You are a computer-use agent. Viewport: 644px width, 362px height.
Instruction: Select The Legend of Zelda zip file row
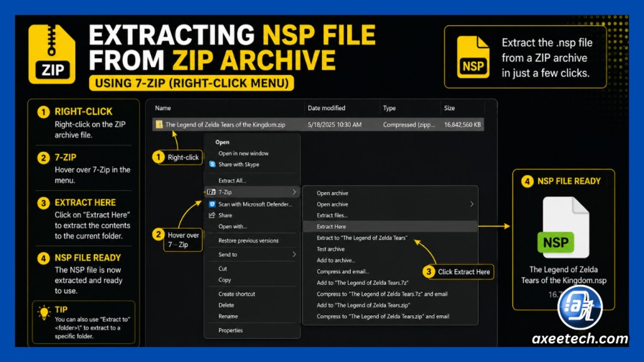click(318, 125)
